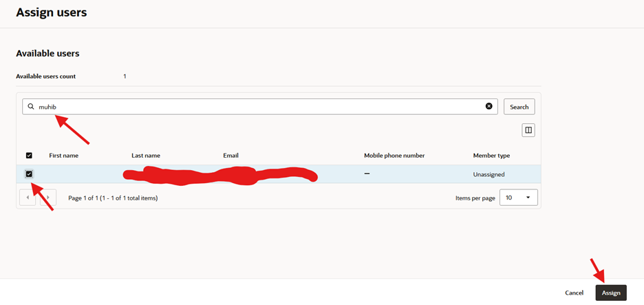This screenshot has height=305, width=644.
Task: Select the Member type column header
Action: [x=491, y=156]
